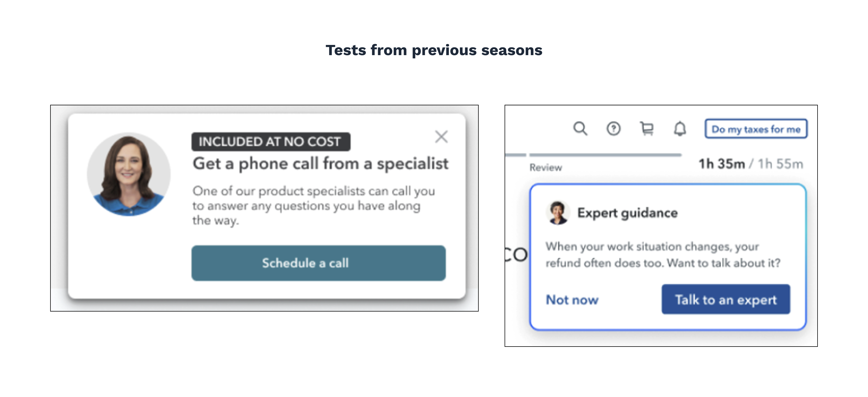868x397 pixels.
Task: Close the specialist phone call popup
Action: click(x=441, y=137)
